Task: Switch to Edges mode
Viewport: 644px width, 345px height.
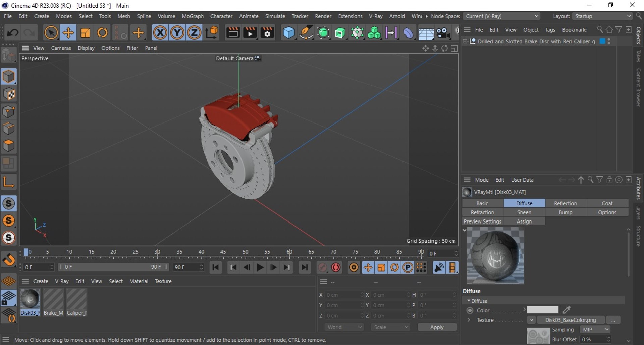Action: 9,129
